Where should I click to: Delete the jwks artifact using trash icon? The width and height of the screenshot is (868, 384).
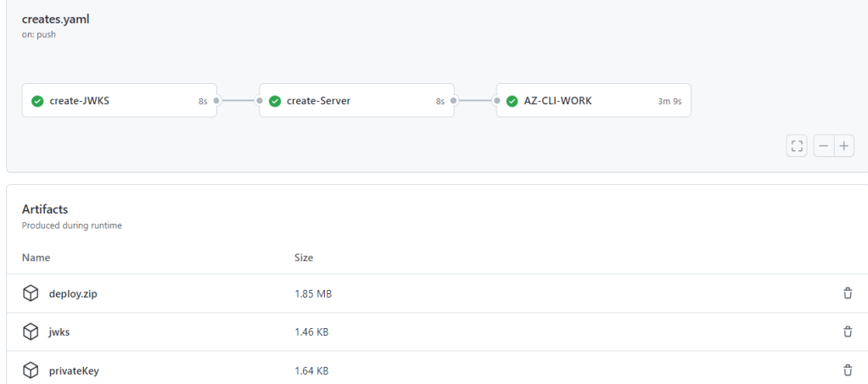[847, 332]
